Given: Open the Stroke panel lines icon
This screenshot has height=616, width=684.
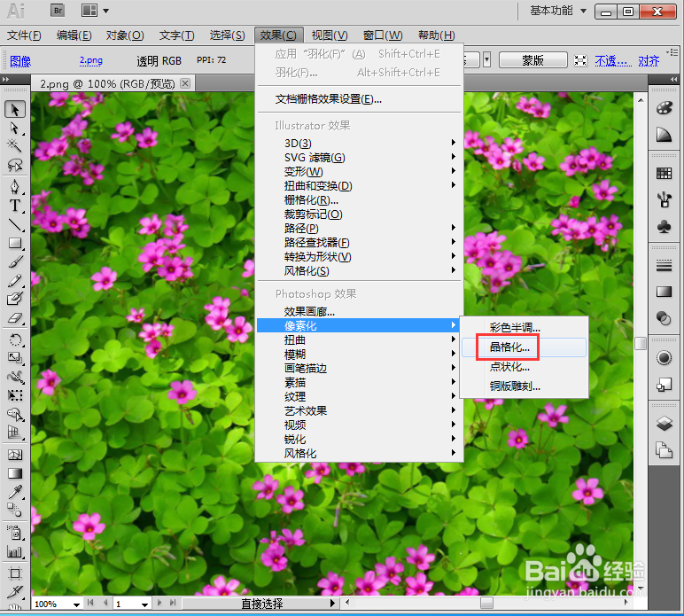Looking at the screenshot, I should pyautogui.click(x=664, y=265).
